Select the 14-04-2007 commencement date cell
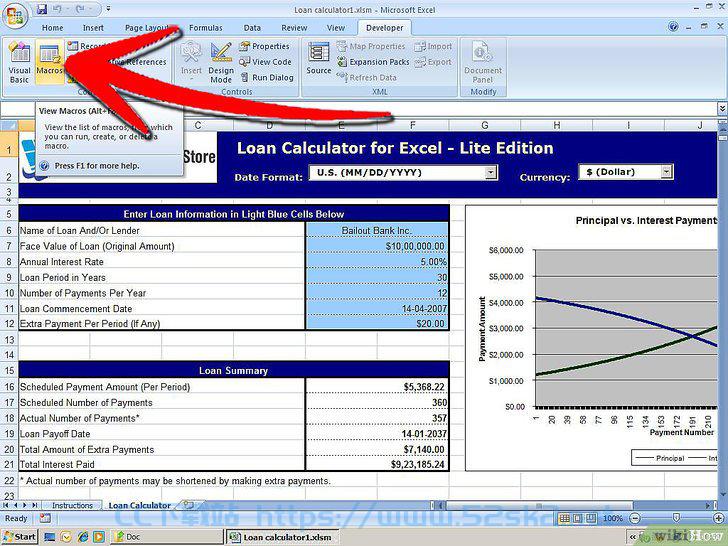The width and height of the screenshot is (728, 546). (377, 308)
